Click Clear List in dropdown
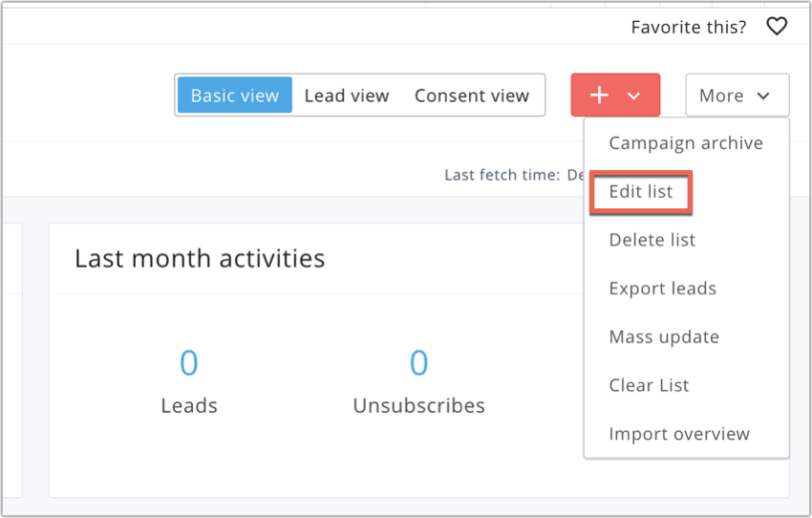 click(x=649, y=386)
